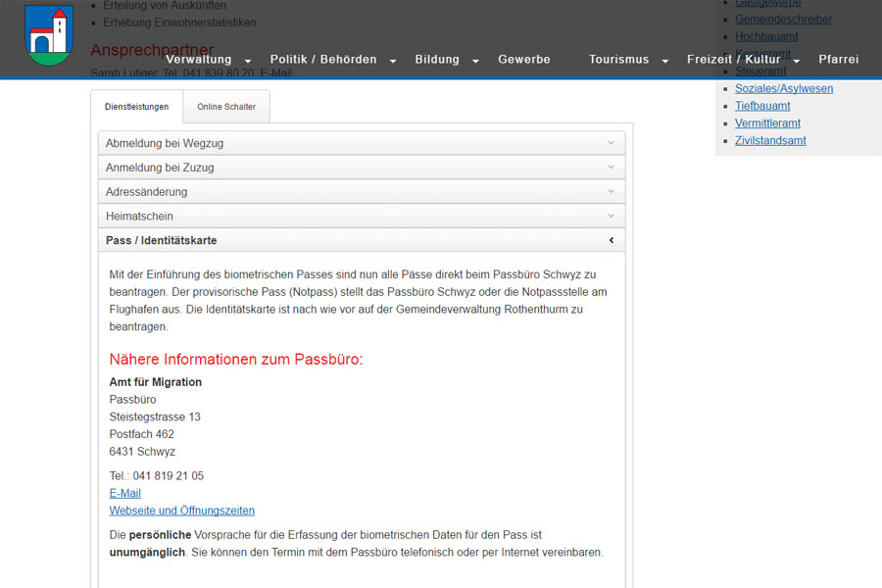Select the Dienstleistungen tab
The height and width of the screenshot is (588, 882).
136,107
